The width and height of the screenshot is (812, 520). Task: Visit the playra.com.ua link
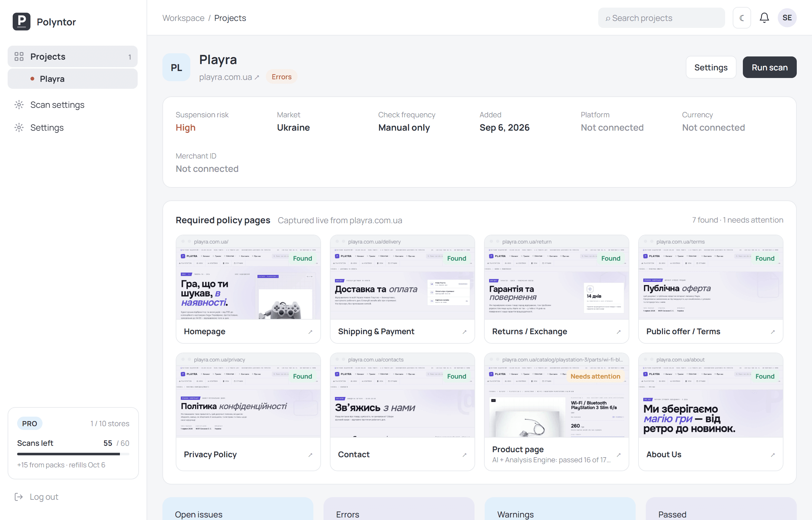tap(229, 77)
